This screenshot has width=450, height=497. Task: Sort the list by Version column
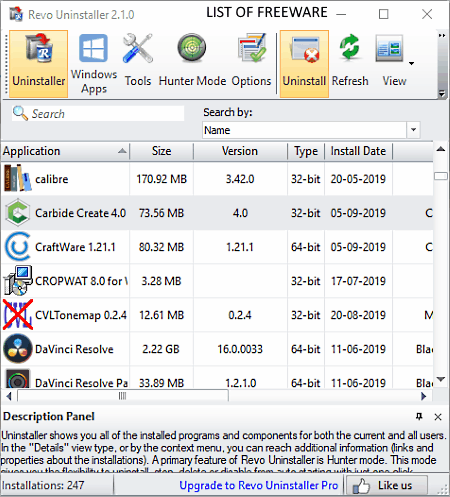240,151
